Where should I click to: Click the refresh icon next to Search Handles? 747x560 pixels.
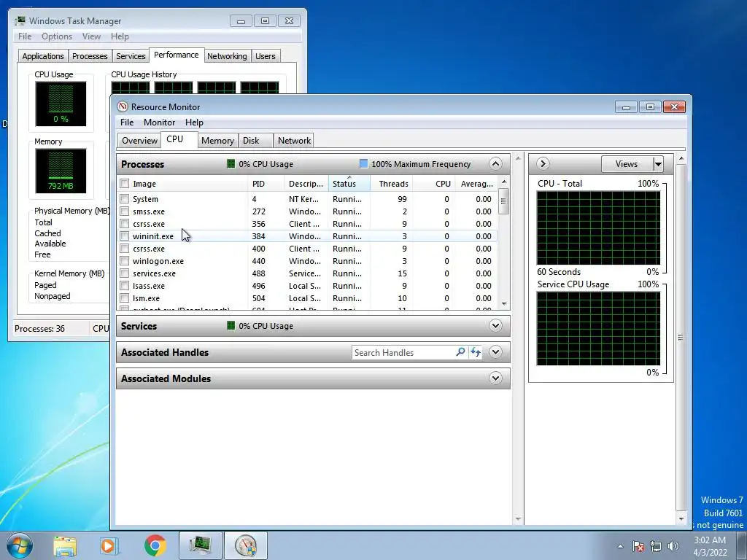click(x=476, y=352)
